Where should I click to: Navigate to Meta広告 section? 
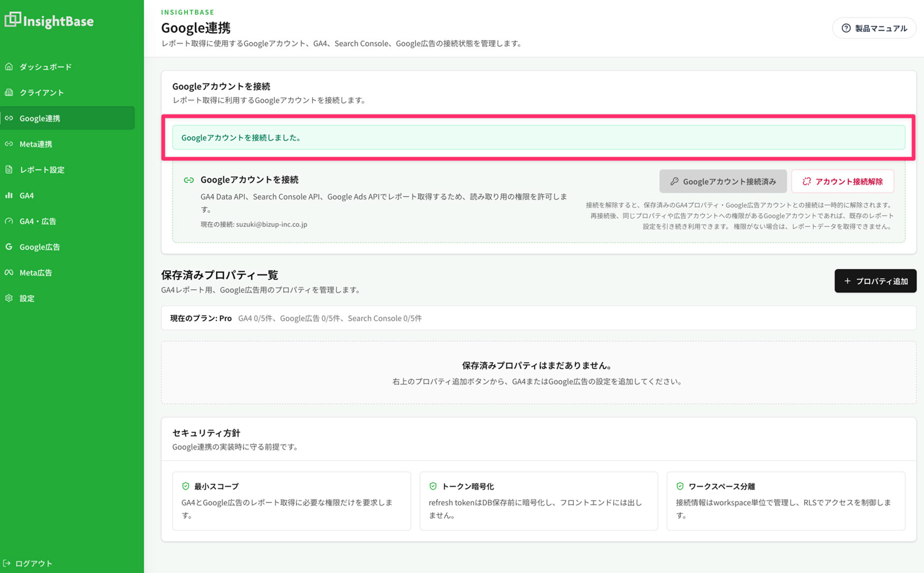pos(68,272)
